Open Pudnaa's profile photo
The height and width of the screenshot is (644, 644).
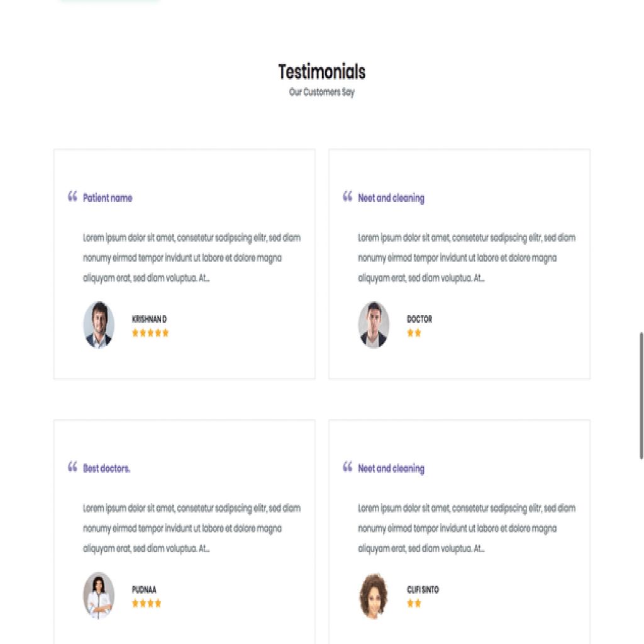click(99, 595)
